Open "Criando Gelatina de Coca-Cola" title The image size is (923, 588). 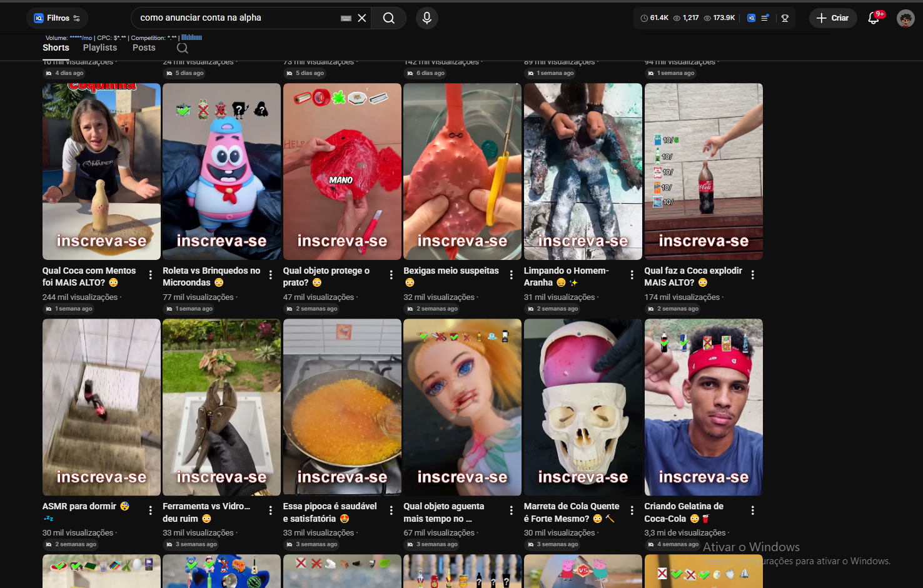(684, 512)
